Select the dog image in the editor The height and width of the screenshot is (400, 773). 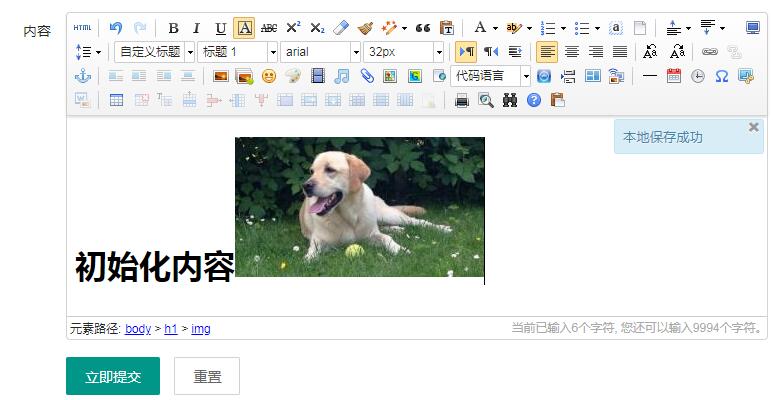click(360, 207)
